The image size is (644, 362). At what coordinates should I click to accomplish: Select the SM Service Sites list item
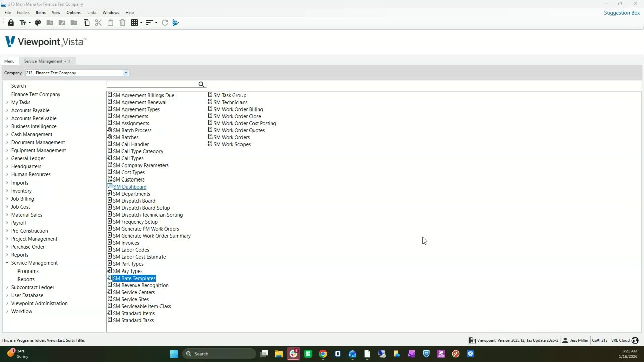pyautogui.click(x=131, y=299)
